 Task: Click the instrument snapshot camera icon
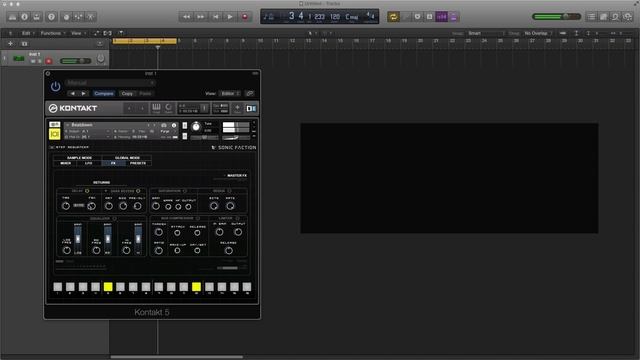click(x=164, y=125)
